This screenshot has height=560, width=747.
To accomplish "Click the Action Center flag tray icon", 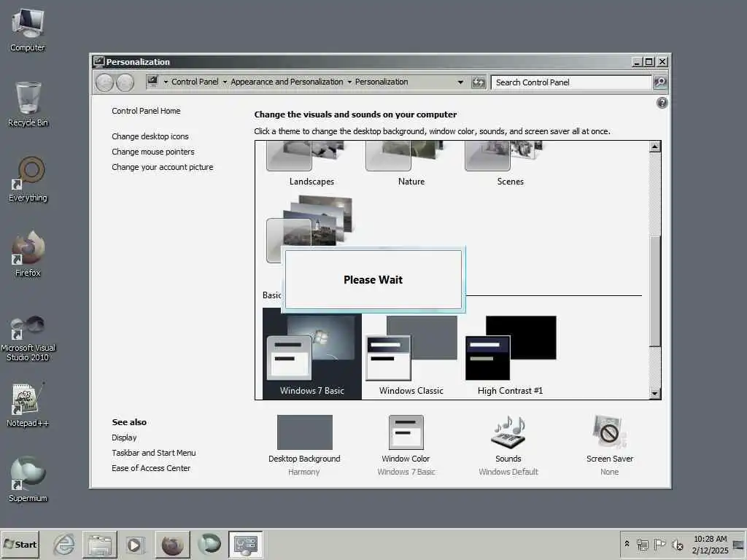I will [659, 544].
